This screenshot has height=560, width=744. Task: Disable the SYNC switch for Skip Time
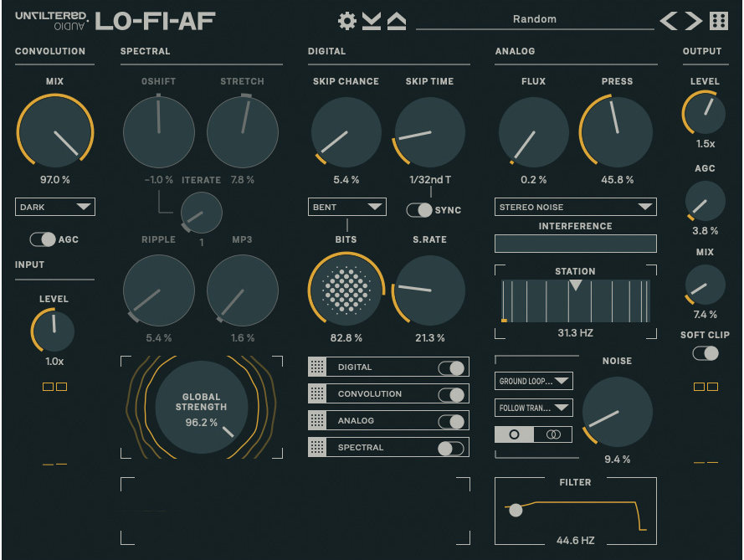(x=418, y=211)
